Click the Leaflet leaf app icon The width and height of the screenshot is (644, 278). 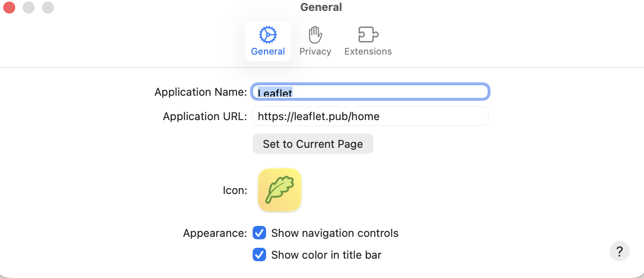(280, 190)
